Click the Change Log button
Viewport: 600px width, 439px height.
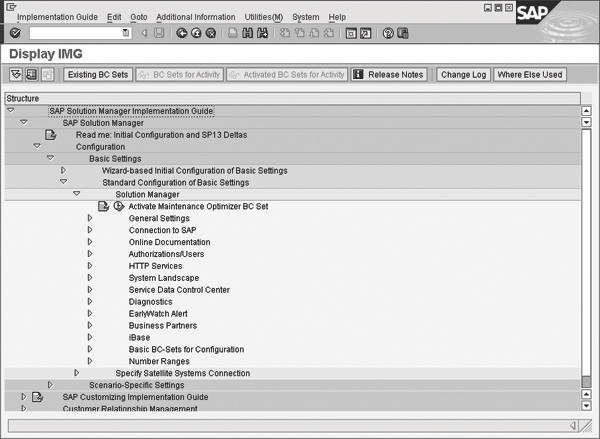463,75
